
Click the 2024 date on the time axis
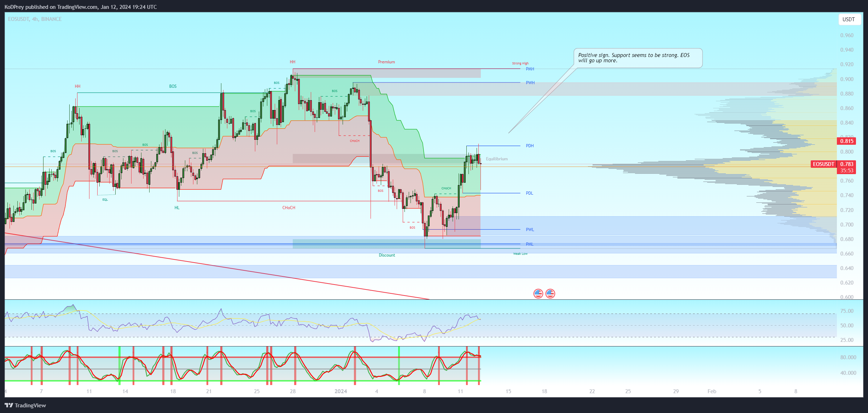point(340,391)
